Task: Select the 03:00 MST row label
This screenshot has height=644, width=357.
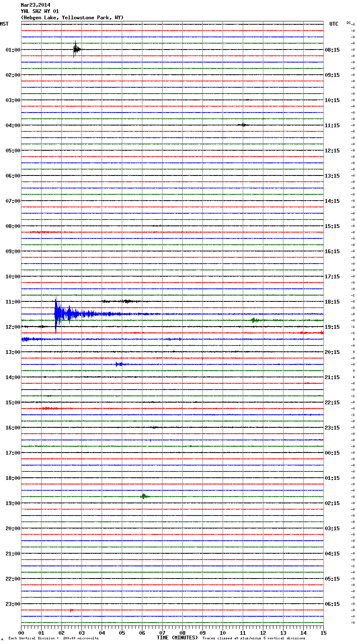Action: (13, 100)
